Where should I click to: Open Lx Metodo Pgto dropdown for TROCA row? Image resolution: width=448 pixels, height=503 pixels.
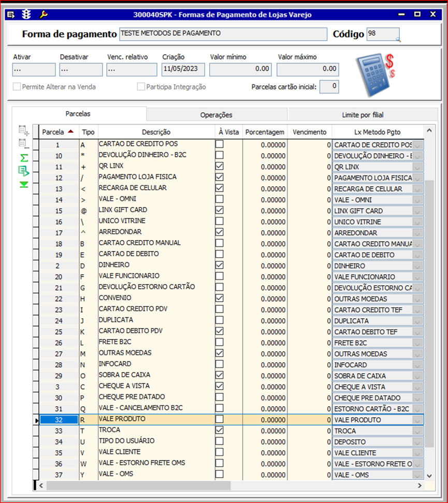[x=417, y=431]
